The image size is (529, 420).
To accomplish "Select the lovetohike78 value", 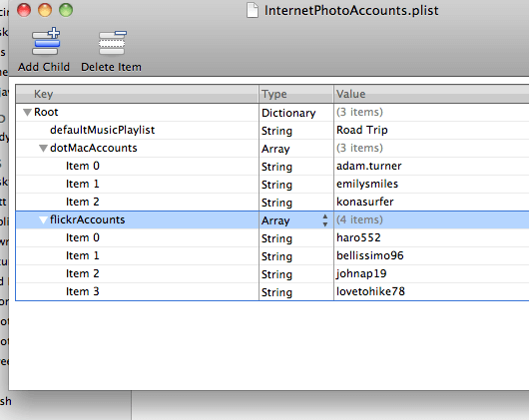I will tap(370, 291).
